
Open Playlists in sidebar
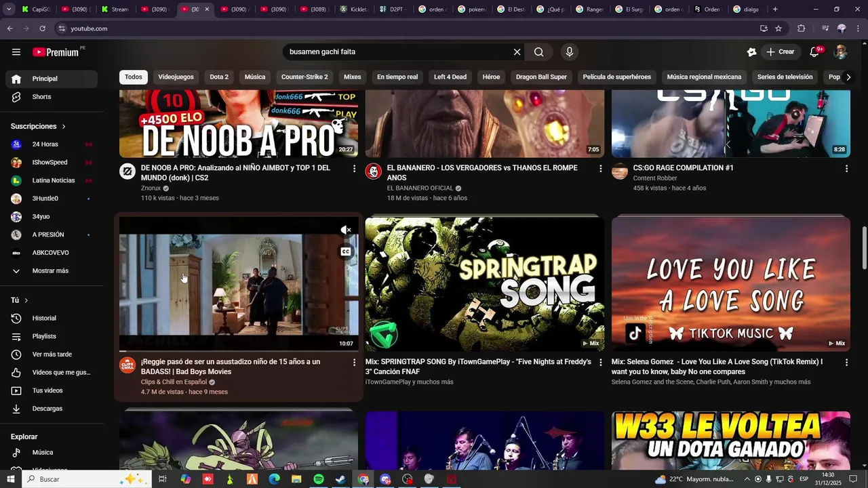52,336
